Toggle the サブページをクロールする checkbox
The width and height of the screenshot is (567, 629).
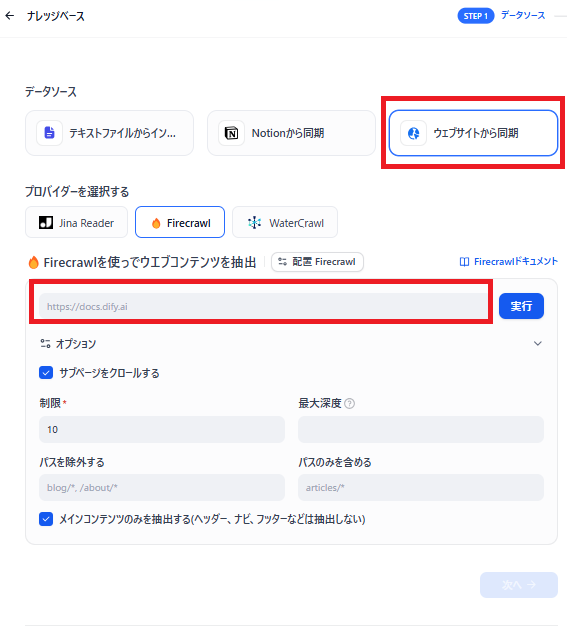(x=46, y=373)
